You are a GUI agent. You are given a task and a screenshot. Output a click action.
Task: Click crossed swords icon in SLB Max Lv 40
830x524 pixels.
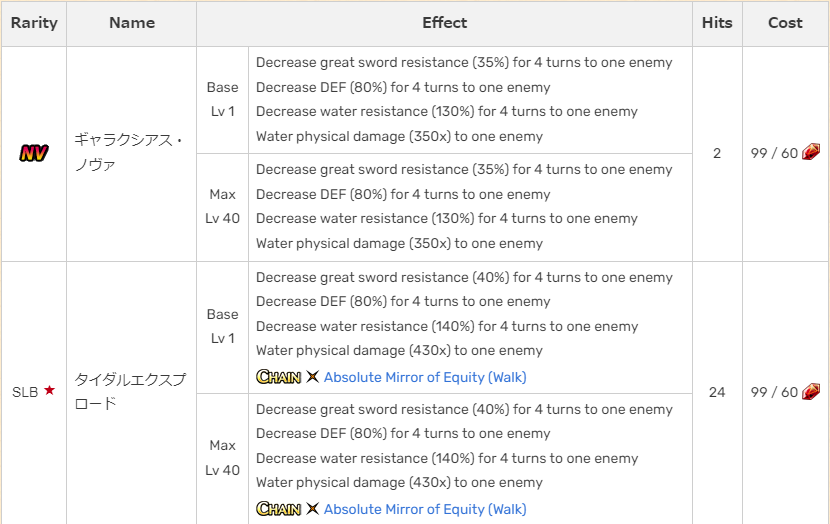[x=312, y=509]
